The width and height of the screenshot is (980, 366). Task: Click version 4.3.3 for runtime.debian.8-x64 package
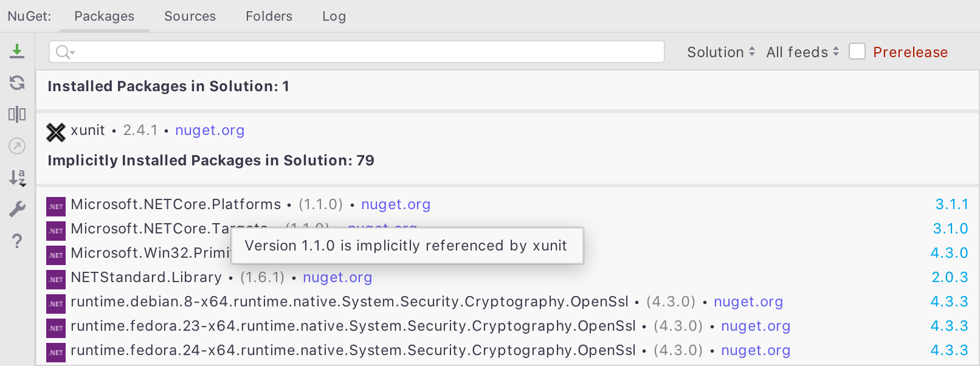tap(950, 302)
